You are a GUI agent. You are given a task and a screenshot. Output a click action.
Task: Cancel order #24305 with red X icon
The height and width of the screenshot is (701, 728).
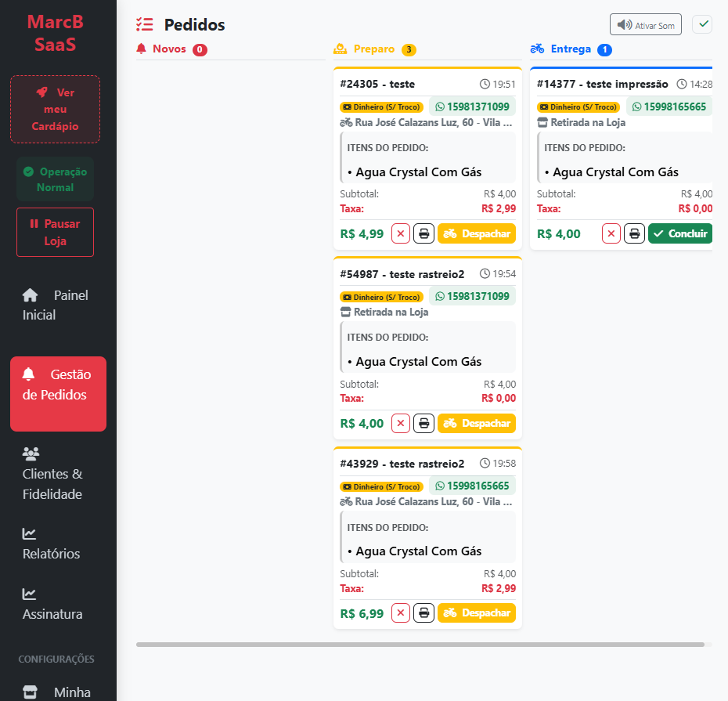tap(401, 233)
